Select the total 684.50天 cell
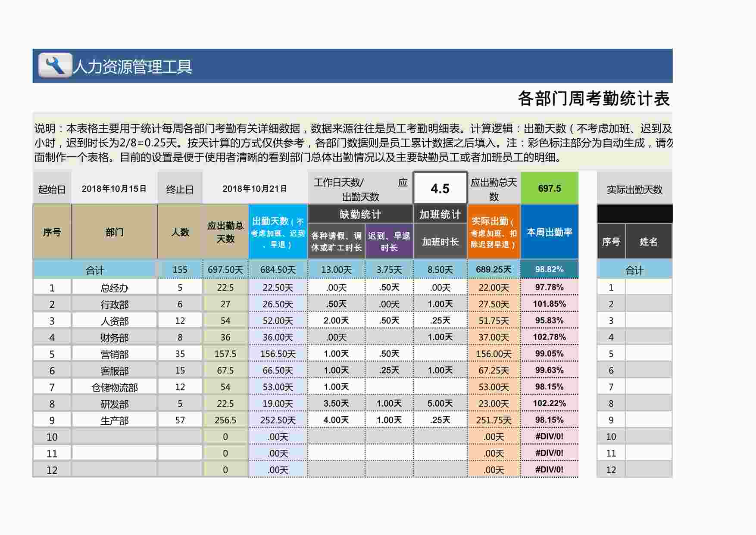 tap(278, 270)
